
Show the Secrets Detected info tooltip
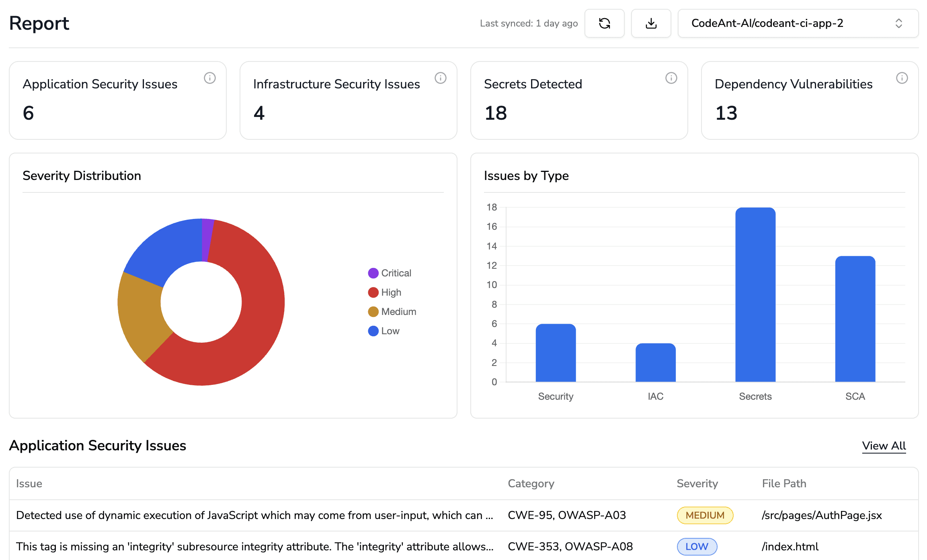coord(671,78)
